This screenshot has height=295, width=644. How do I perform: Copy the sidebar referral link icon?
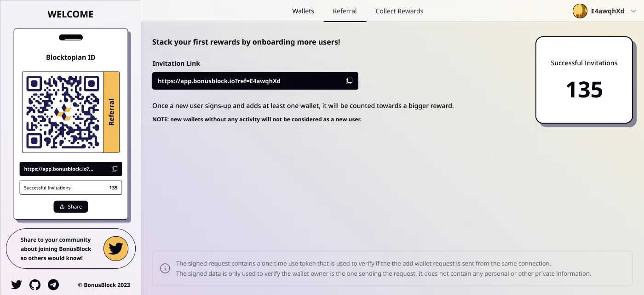tap(115, 169)
